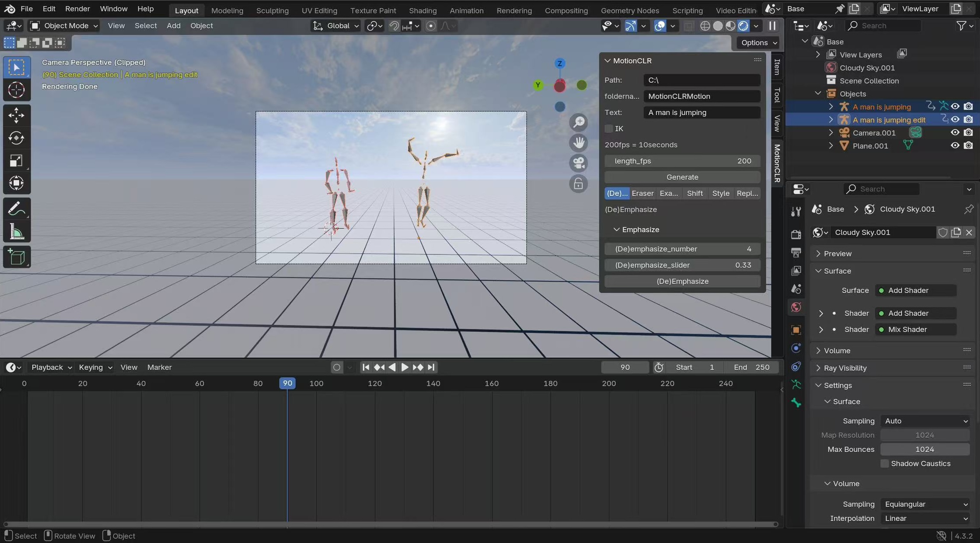
Task: Enable the IK checkbox
Action: (609, 128)
